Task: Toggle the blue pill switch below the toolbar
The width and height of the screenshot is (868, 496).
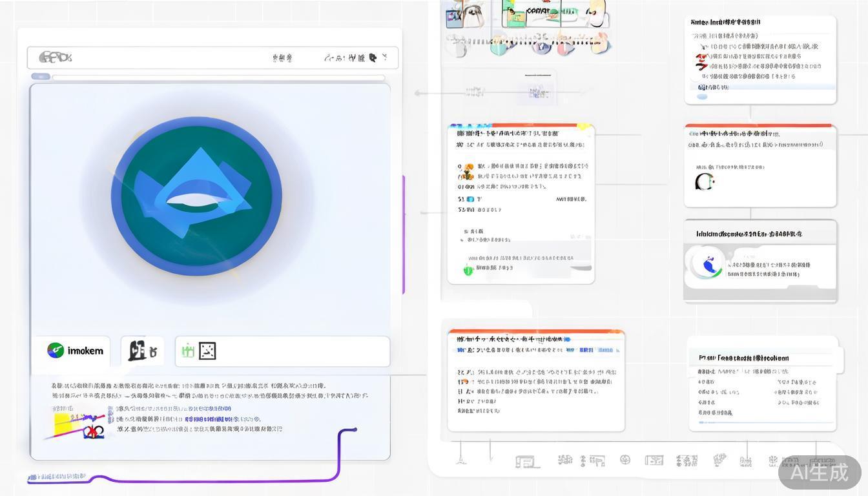Action: click(40, 76)
